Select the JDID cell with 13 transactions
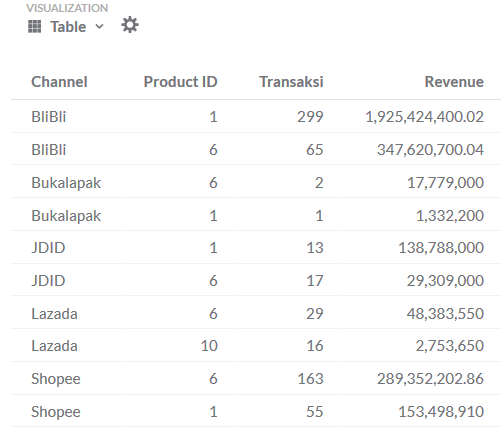This screenshot has width=501, height=428. click(48, 248)
